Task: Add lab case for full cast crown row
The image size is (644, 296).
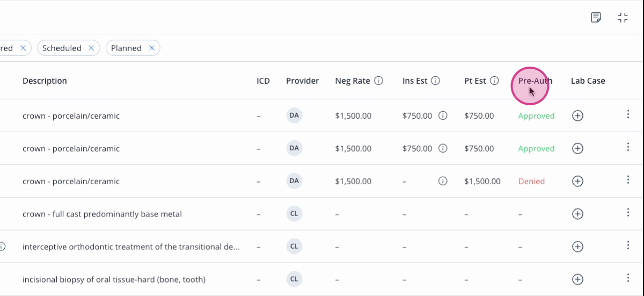Action: (577, 214)
